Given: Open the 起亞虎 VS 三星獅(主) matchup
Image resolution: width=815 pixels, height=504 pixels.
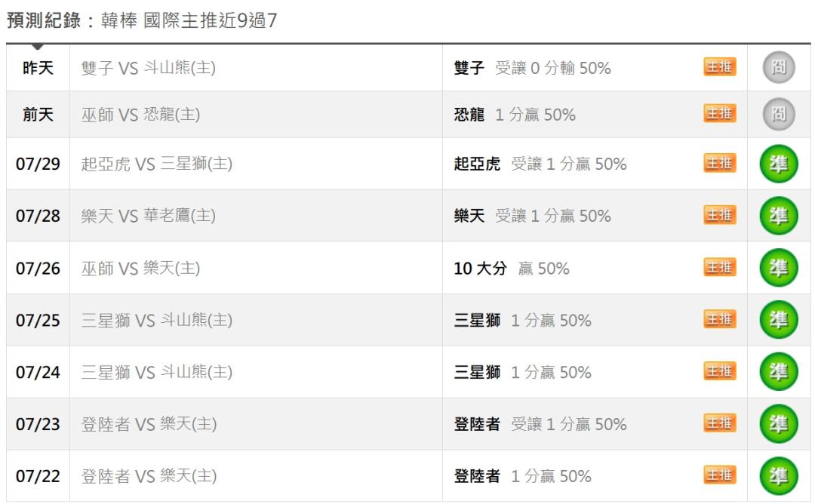Looking at the screenshot, I should pyautogui.click(x=156, y=164).
